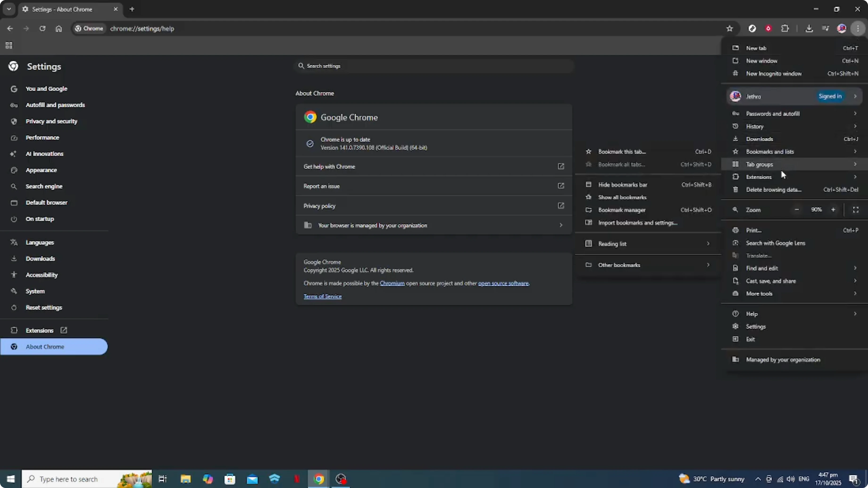Click the three-dot Chrome menu button
The width and height of the screenshot is (868, 488).
[x=858, y=29]
